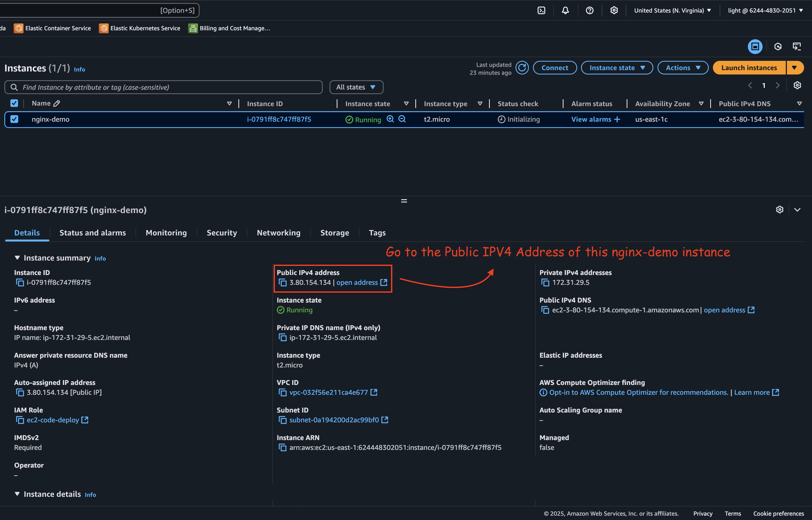Sort by the Name column arrow

coord(229,104)
